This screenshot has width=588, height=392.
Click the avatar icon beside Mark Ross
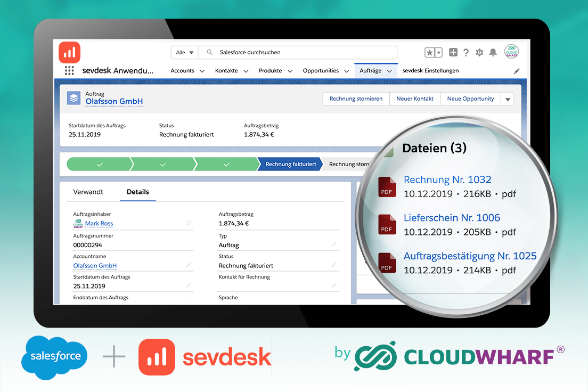click(78, 224)
